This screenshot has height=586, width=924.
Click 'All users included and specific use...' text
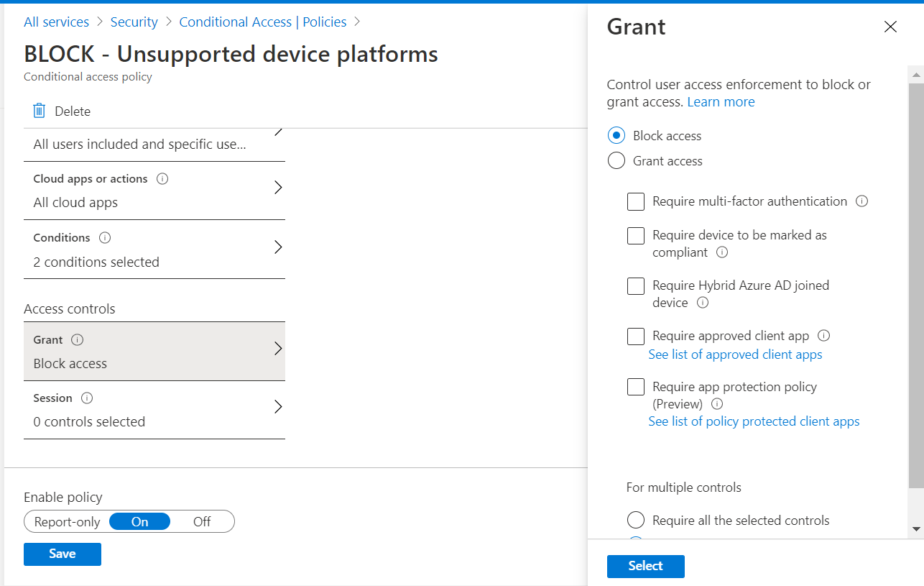tap(140, 145)
